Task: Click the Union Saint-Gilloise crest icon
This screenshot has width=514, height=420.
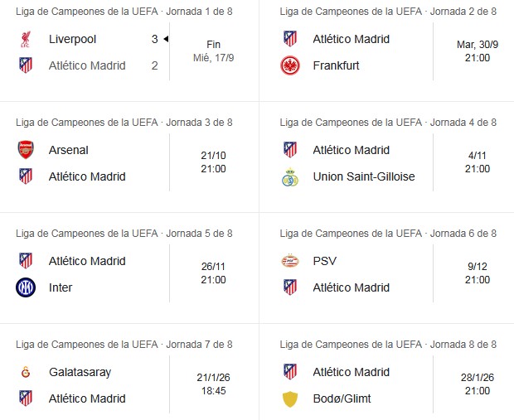Action: [x=290, y=176]
